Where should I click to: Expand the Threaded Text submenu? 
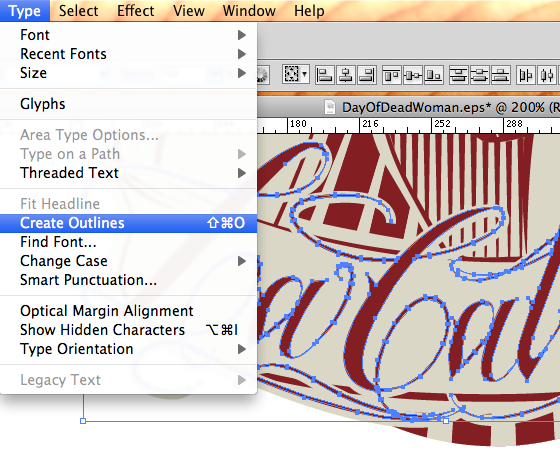click(x=129, y=173)
